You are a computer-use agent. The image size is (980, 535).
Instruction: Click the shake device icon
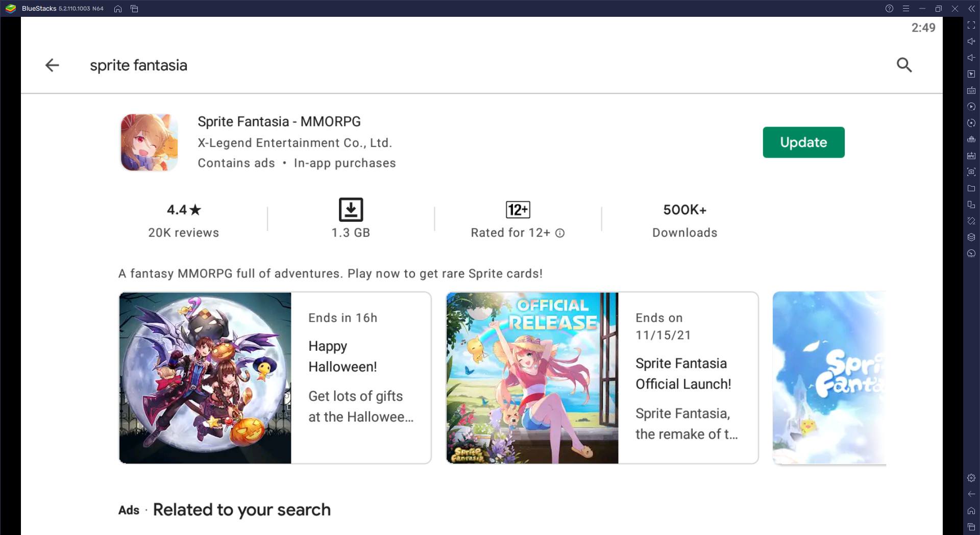point(971,221)
